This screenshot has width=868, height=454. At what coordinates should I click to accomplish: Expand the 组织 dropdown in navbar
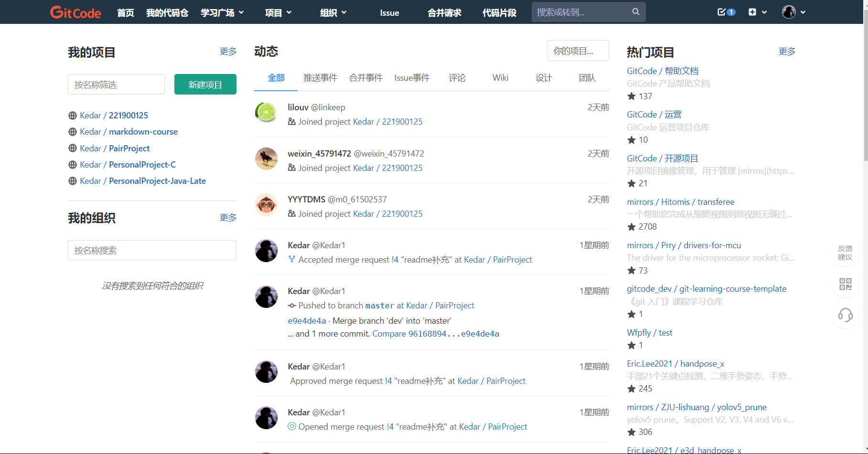(333, 13)
